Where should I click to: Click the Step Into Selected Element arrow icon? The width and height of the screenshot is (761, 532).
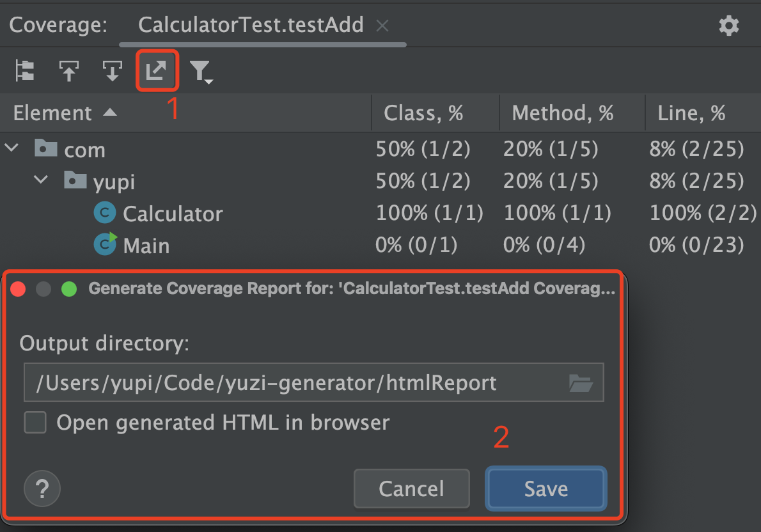click(112, 71)
